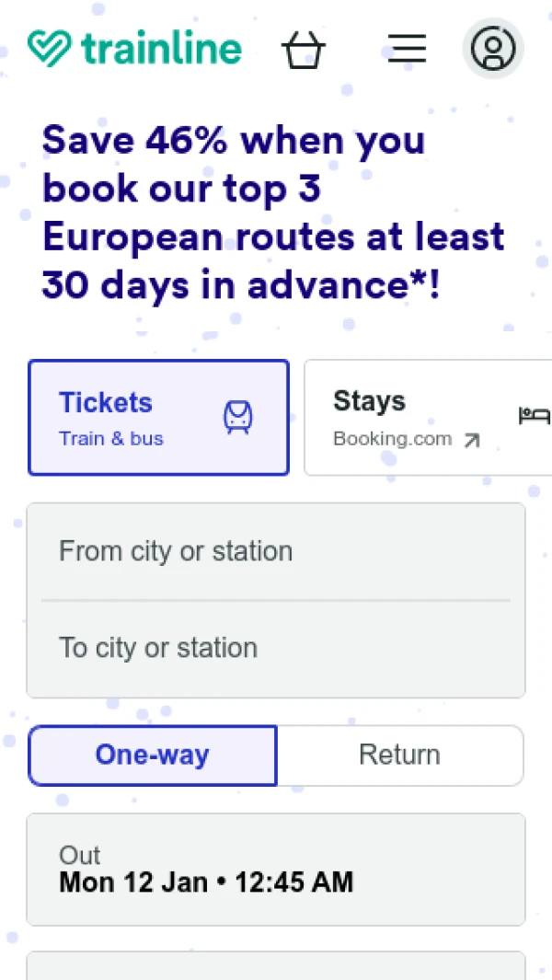Viewport: 552px width, 980px height.
Task: Open the hamburger navigation menu
Action: coord(407,48)
